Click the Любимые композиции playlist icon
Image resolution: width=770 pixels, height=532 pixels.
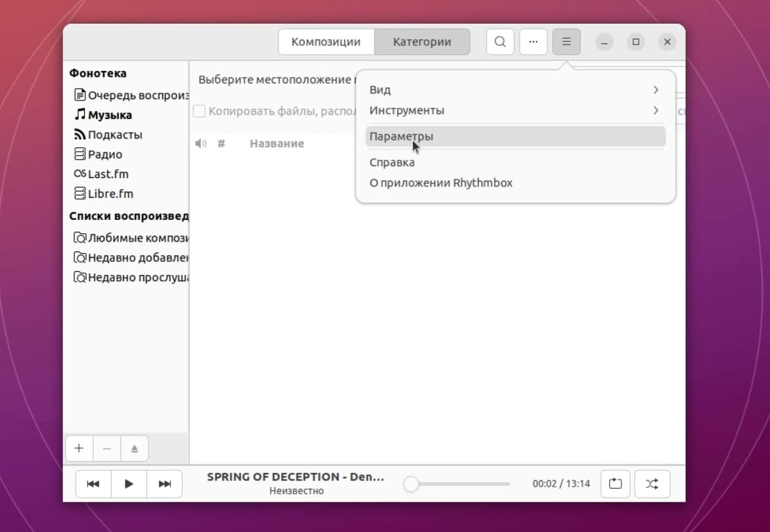coord(79,238)
